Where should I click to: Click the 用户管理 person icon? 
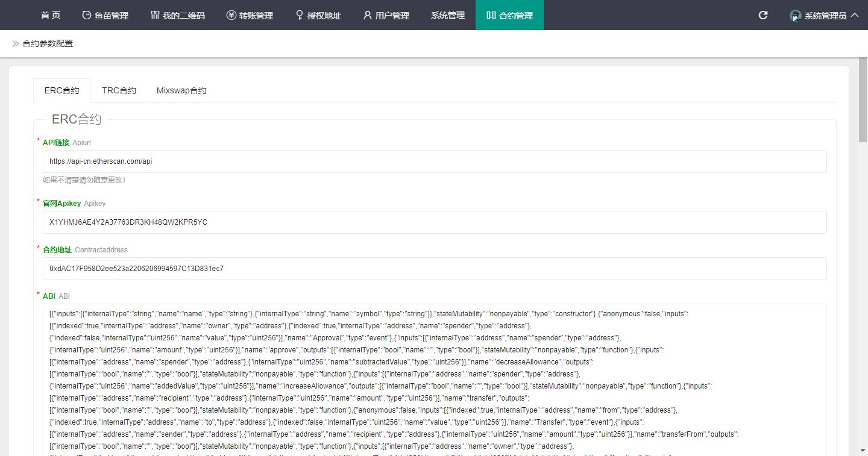coord(367,15)
